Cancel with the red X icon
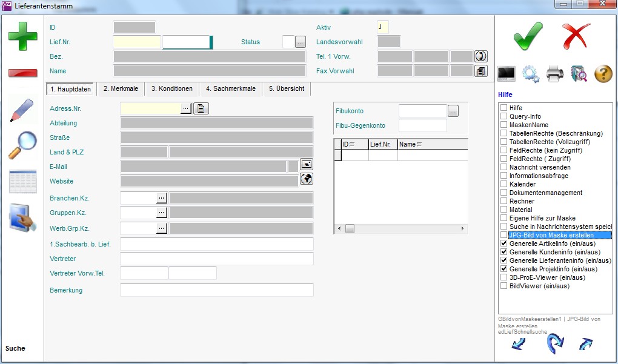The width and height of the screenshot is (618, 364). (575, 37)
